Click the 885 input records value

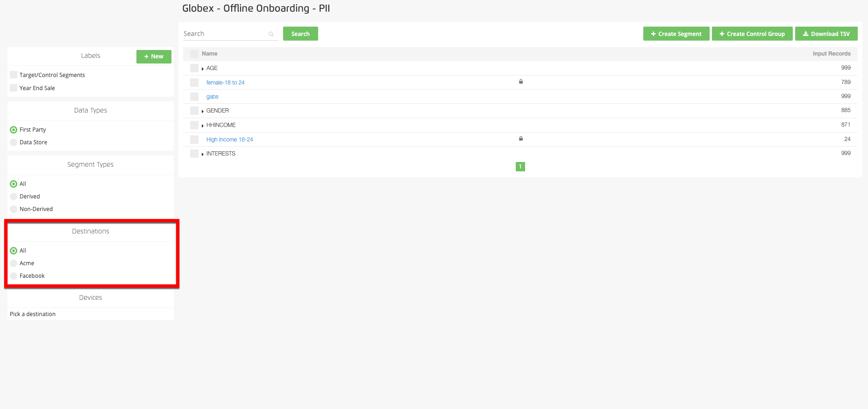[x=846, y=110]
